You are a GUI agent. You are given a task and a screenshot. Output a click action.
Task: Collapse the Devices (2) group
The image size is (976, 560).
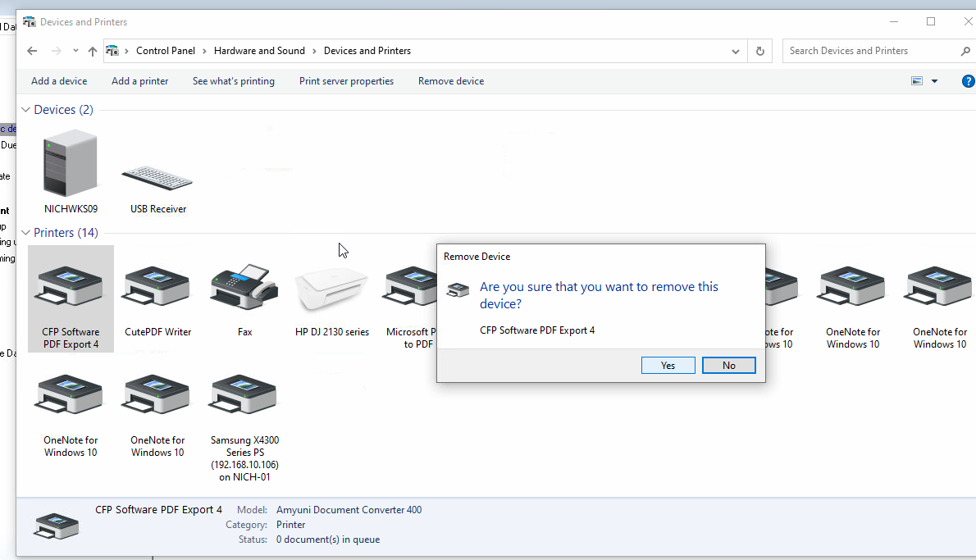point(25,110)
